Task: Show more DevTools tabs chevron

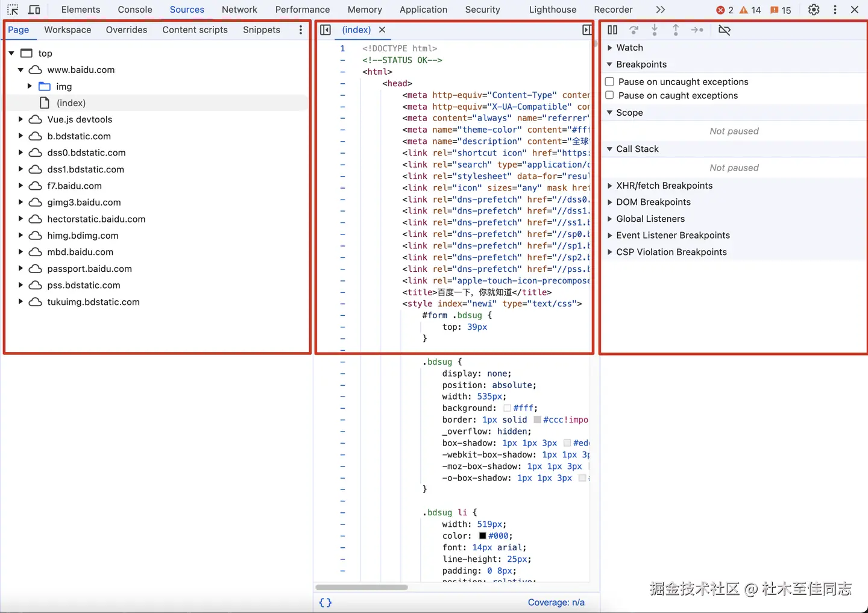Action: coord(661,10)
